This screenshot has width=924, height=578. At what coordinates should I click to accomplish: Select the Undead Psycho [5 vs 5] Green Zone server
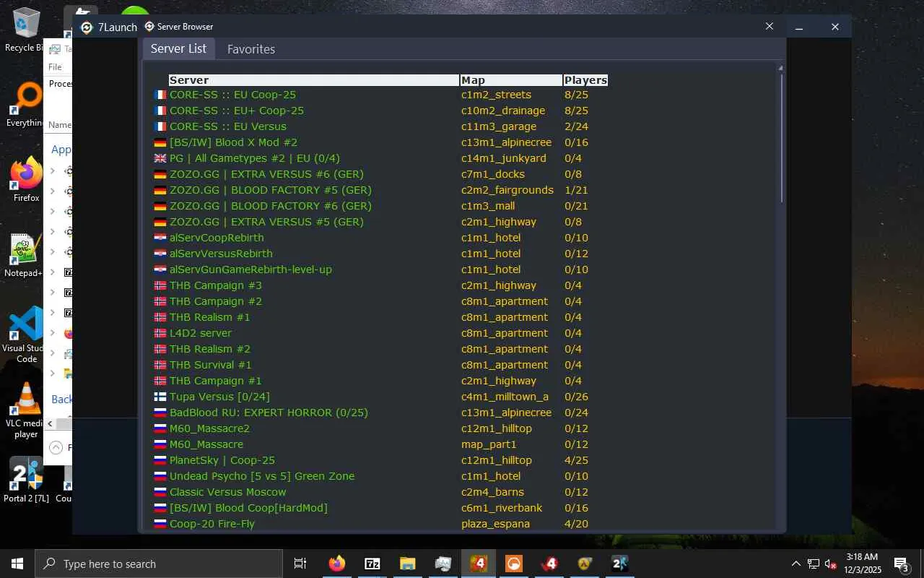262,476
